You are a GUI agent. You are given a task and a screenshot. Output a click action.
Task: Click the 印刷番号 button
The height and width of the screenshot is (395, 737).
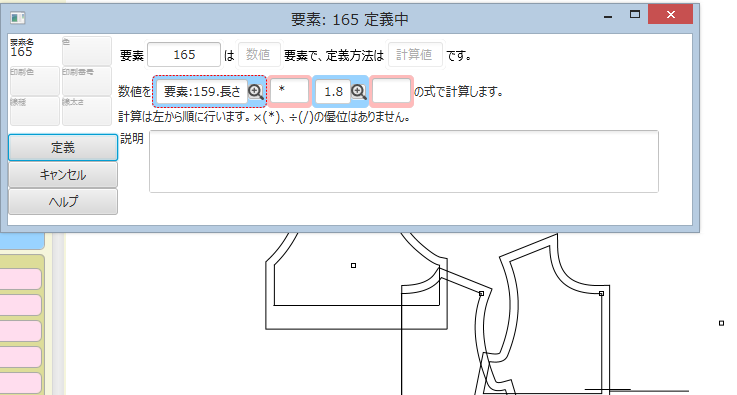[87, 81]
